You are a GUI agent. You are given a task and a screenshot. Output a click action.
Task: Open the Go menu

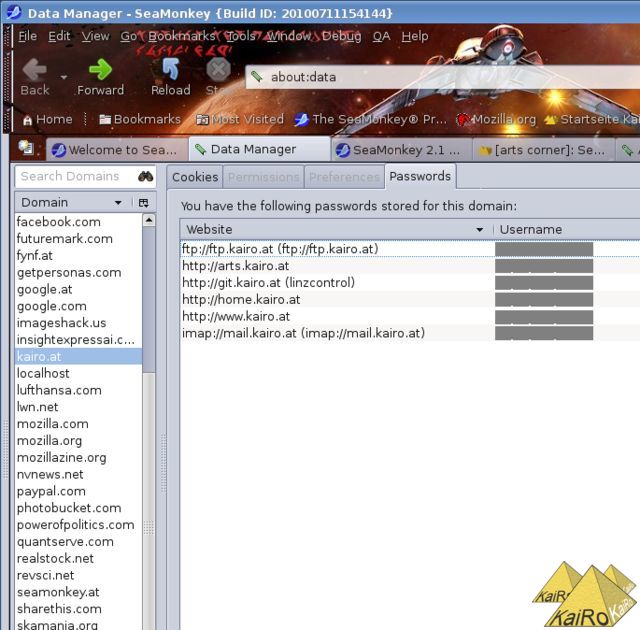pyautogui.click(x=129, y=36)
